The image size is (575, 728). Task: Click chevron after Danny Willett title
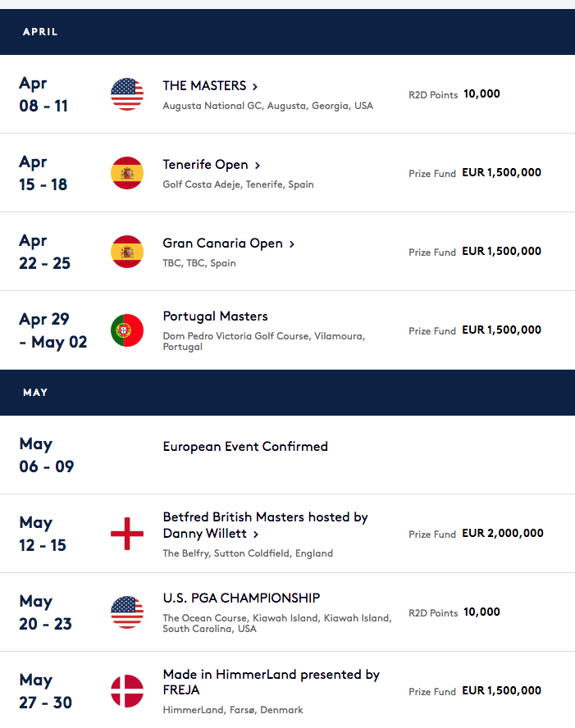coord(255,535)
